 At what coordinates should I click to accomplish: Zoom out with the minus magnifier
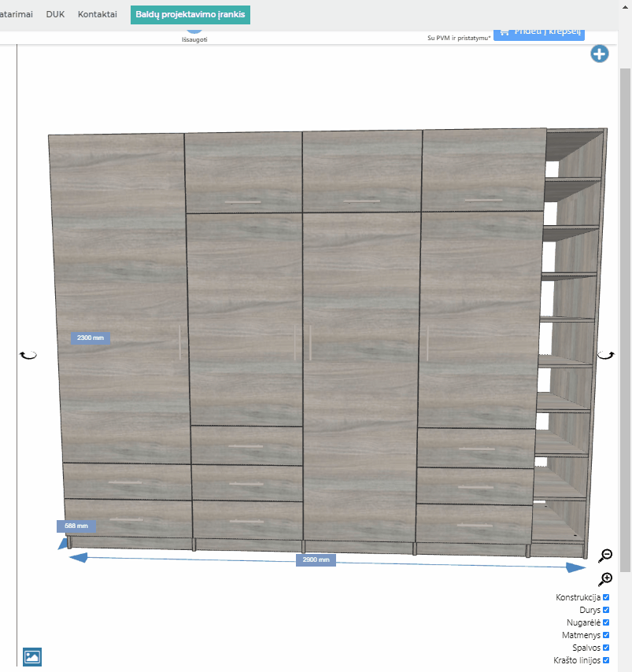[605, 556]
